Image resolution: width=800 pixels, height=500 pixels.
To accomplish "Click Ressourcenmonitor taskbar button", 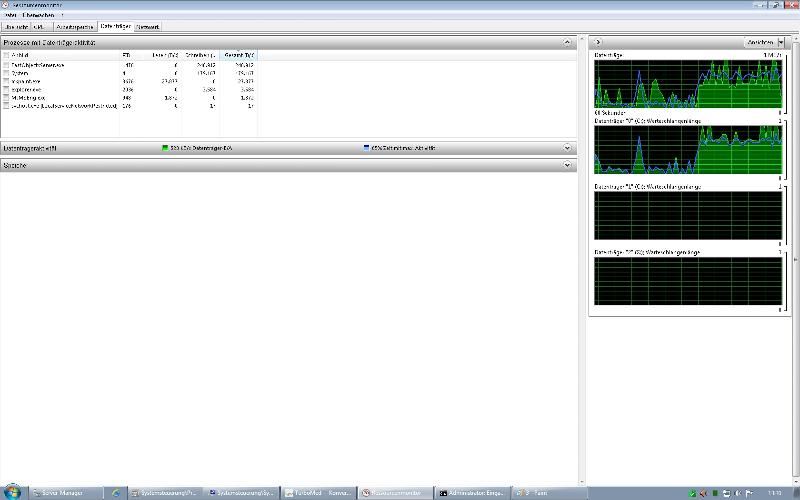I will (395, 493).
